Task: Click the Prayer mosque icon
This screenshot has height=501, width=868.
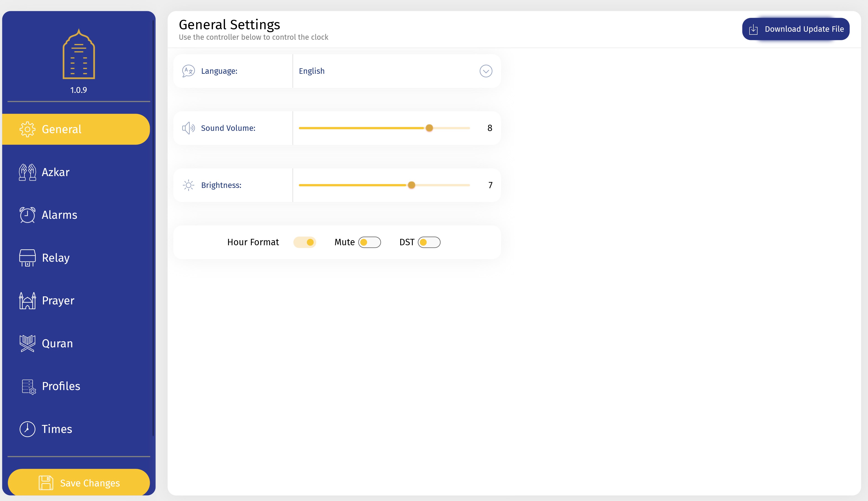Action: tap(28, 300)
